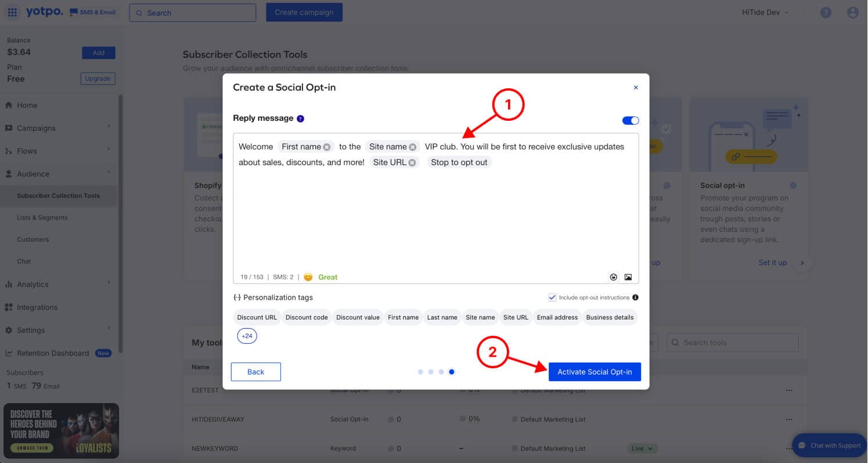
Task: Open the yotpo apps grid icon
Action: click(12, 12)
